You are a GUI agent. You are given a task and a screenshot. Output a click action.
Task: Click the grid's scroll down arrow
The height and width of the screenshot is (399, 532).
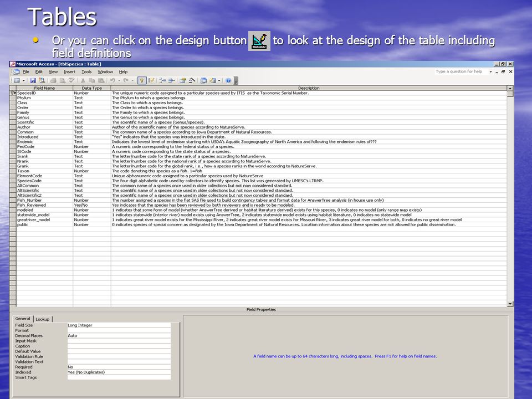click(510, 304)
